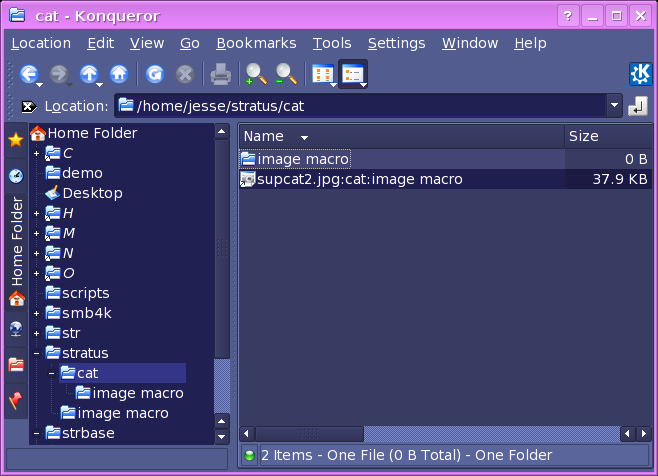Click the location path text field

point(361,106)
